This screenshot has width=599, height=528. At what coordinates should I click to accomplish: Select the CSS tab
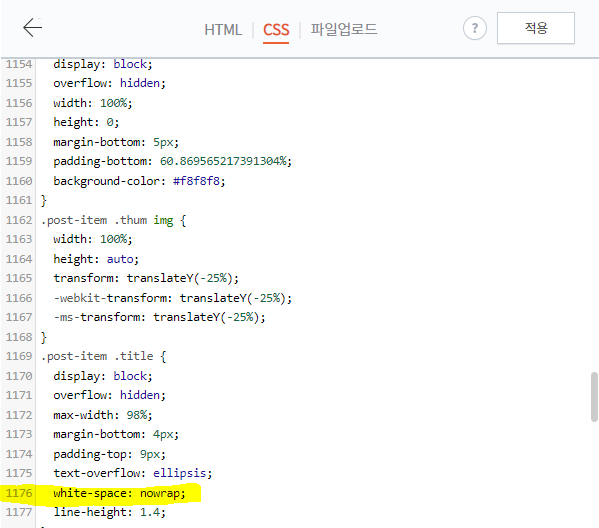276,30
